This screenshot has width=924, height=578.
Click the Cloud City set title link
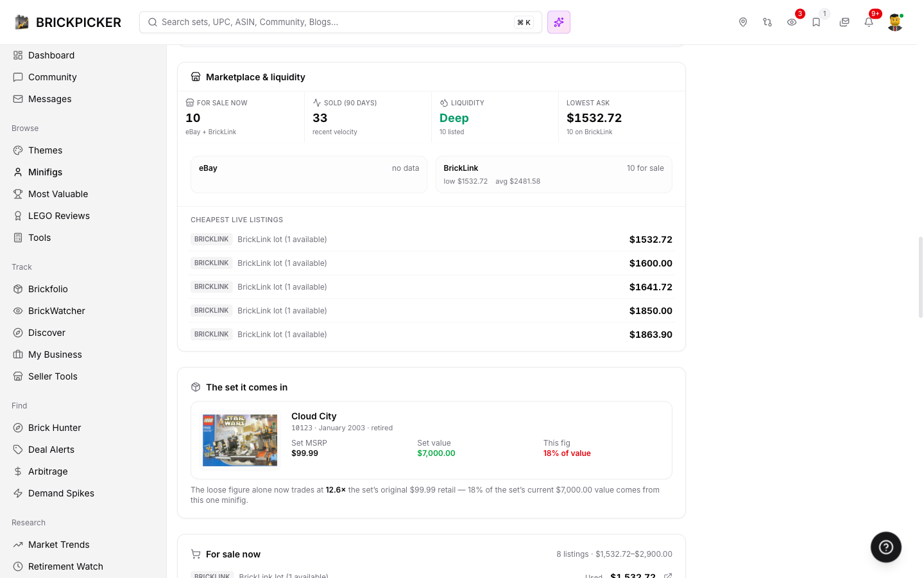(314, 416)
